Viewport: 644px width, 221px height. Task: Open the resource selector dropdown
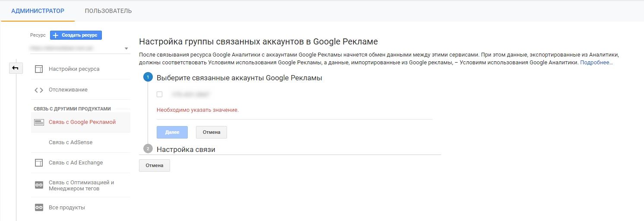tap(126, 48)
